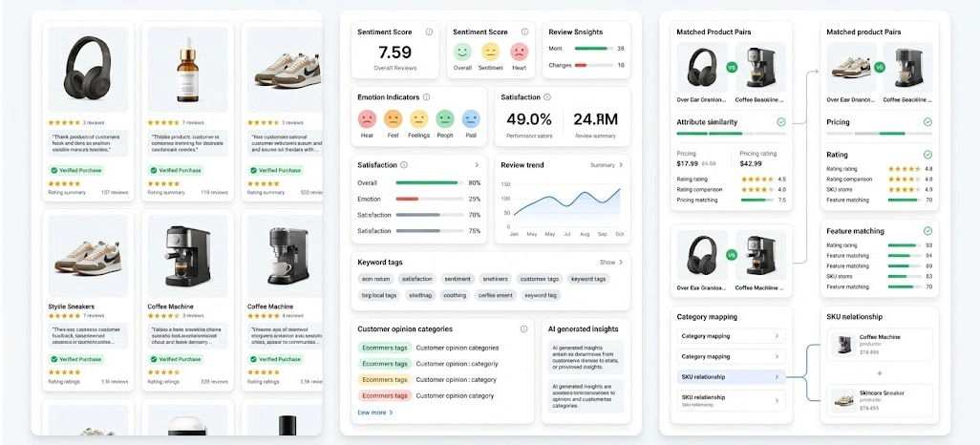Open Review trend Summary chevron

(x=621, y=165)
